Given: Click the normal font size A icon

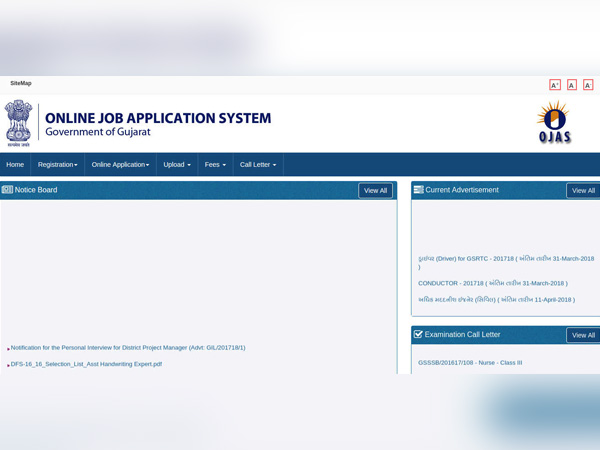Looking at the screenshot, I should click(x=572, y=85).
